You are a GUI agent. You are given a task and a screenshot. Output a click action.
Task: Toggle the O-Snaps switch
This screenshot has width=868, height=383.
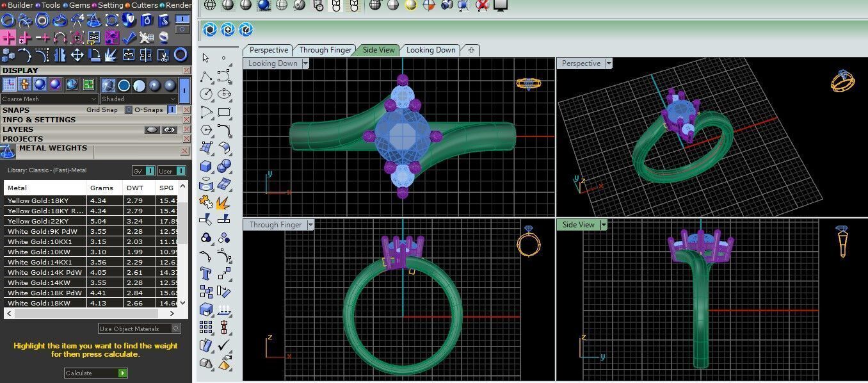click(x=172, y=110)
